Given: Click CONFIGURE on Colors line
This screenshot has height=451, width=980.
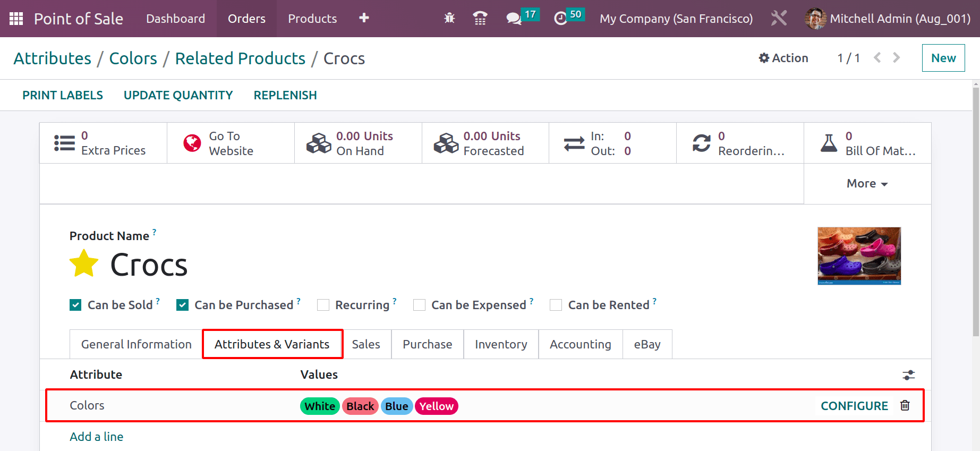Looking at the screenshot, I should 854,406.
